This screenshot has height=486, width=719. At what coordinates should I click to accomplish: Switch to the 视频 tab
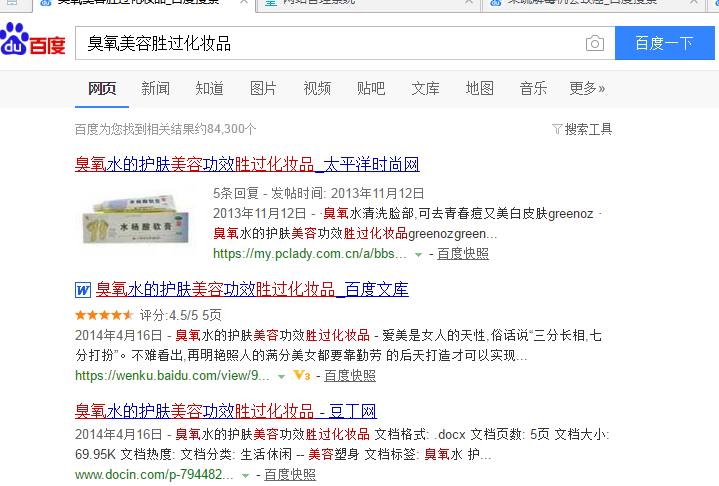[x=317, y=88]
